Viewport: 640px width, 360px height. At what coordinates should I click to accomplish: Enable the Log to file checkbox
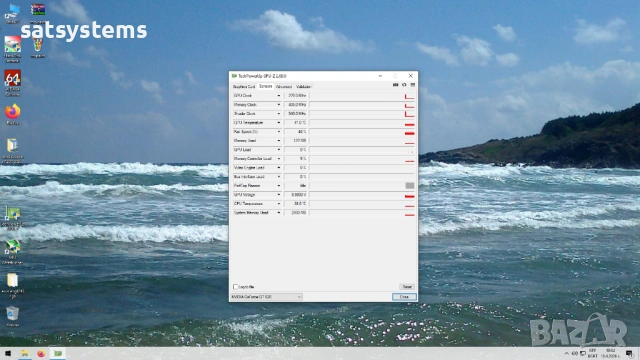tap(236, 287)
